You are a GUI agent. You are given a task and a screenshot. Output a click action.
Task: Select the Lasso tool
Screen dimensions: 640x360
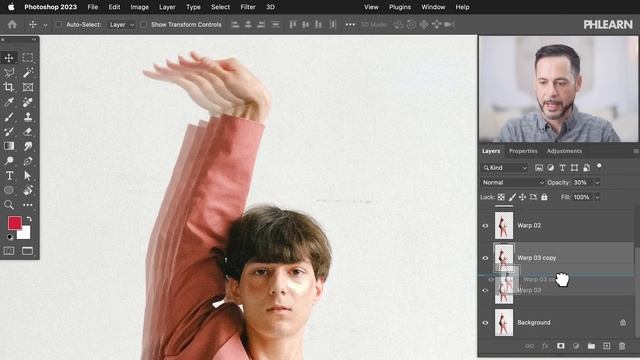tap(9, 73)
